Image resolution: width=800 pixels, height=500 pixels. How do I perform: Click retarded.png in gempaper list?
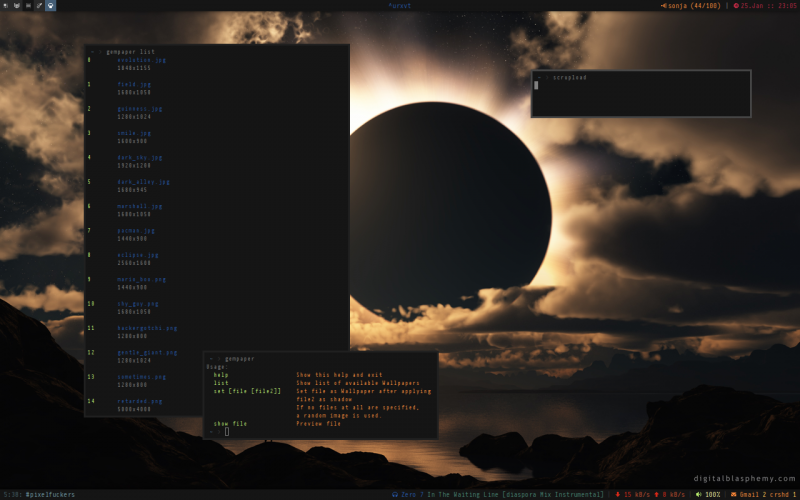[140, 402]
